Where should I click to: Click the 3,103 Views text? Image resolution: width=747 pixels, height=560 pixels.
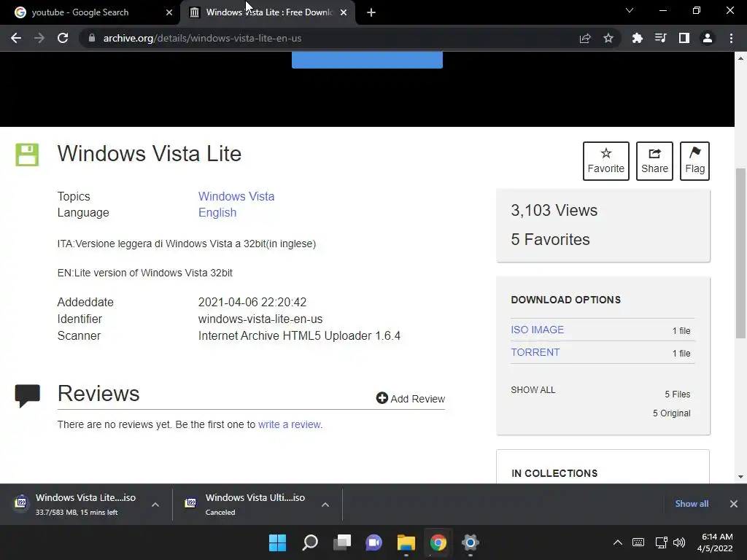click(x=554, y=210)
